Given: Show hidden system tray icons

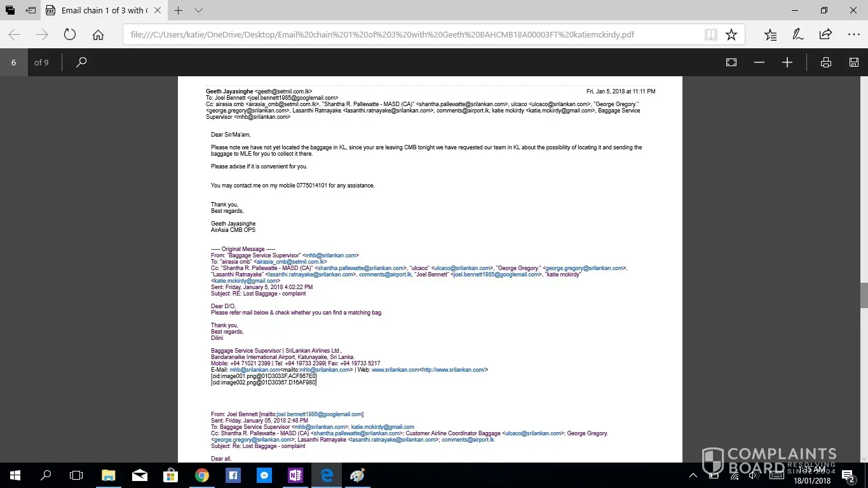Looking at the screenshot, I should point(693,475).
